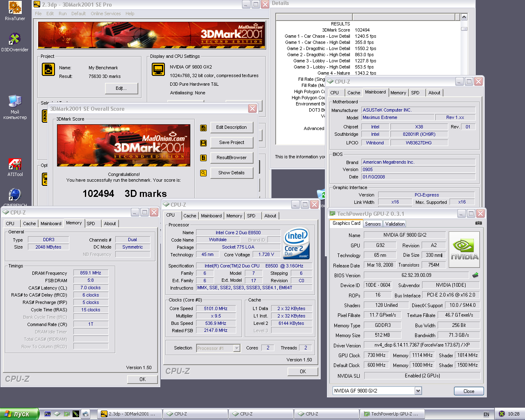Switch to the TechPowerUp GPU-Z taskbar button
Viewport: 525px width, 420px height.
click(x=392, y=414)
